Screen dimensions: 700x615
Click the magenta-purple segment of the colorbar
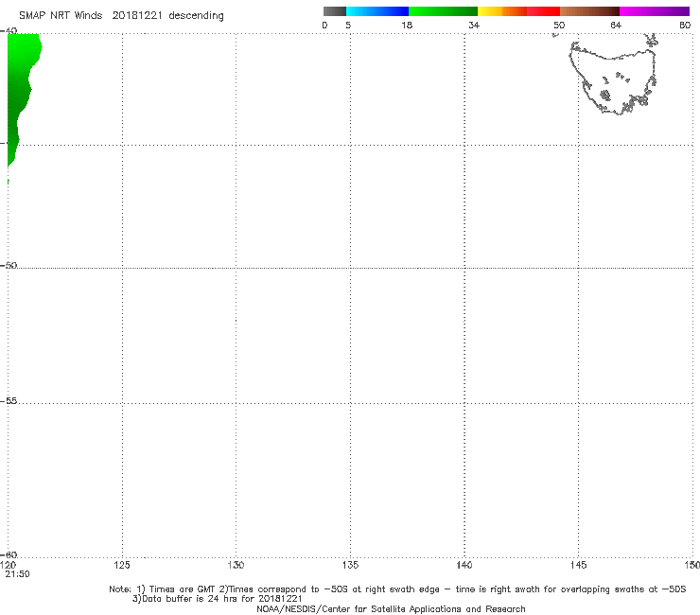(x=655, y=11)
